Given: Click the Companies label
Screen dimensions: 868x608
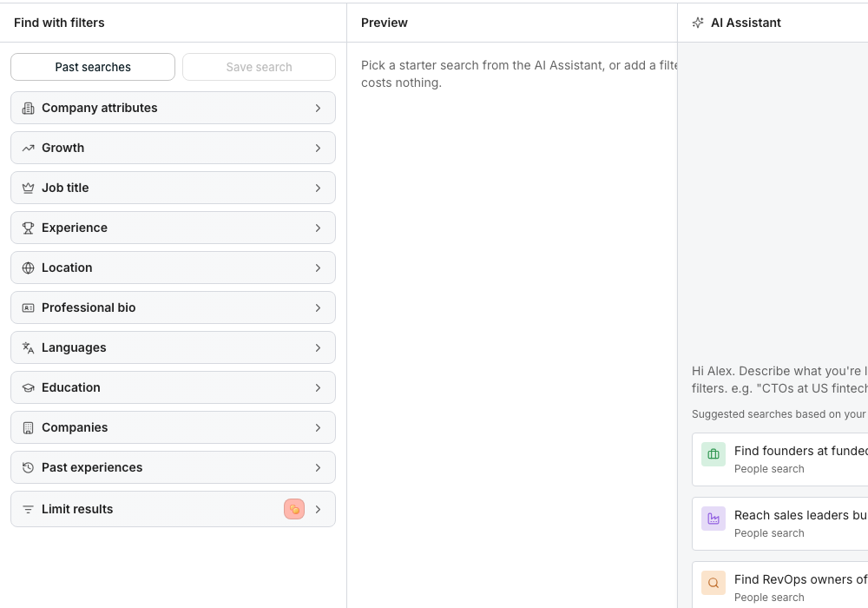Looking at the screenshot, I should pos(75,427).
